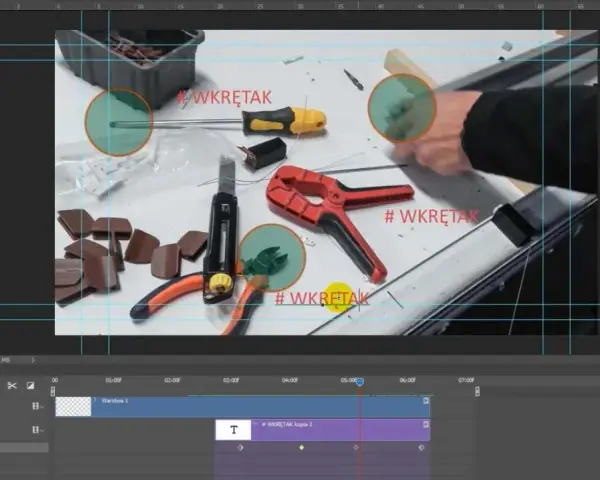
Task: Click the blue playhead handle on time ruler
Action: pos(360,382)
